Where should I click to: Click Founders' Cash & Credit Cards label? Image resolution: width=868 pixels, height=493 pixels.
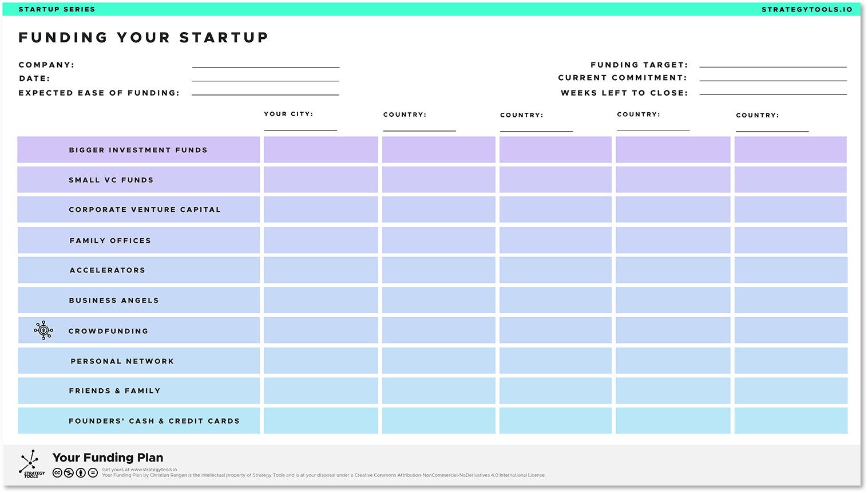point(154,421)
